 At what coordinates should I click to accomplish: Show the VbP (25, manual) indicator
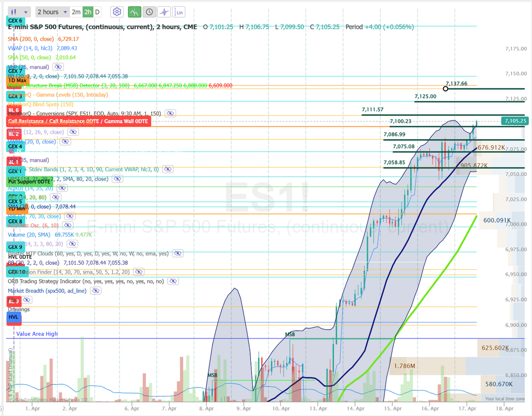(x=58, y=67)
